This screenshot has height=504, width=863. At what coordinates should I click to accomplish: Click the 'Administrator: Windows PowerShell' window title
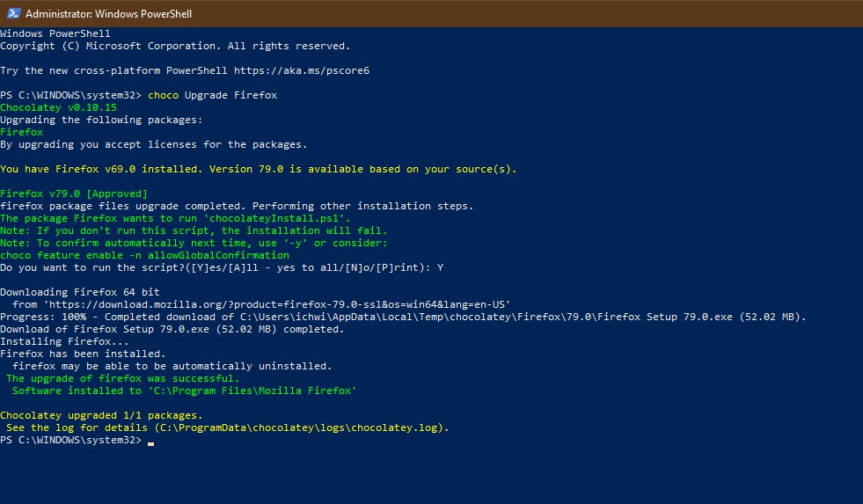click(108, 14)
